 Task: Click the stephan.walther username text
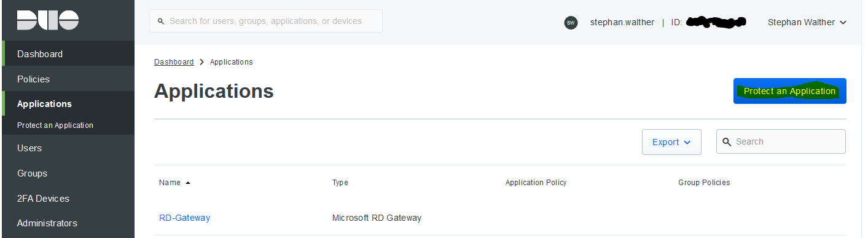[622, 22]
